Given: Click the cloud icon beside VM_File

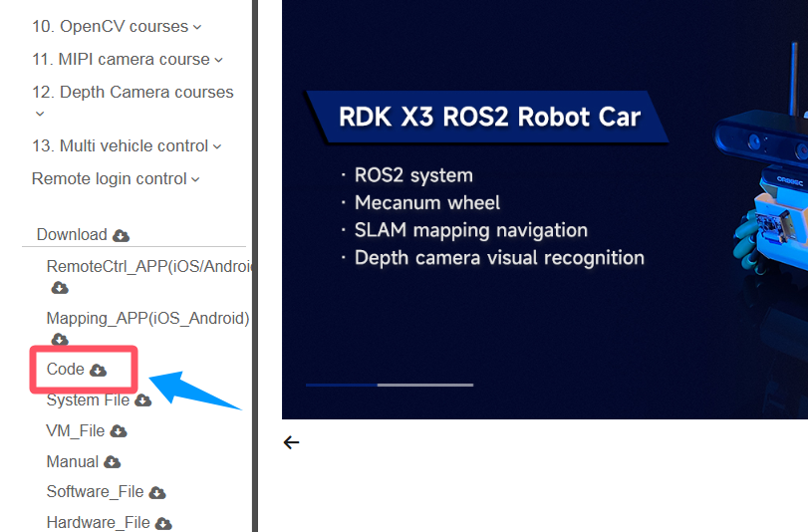Looking at the screenshot, I should [x=119, y=431].
